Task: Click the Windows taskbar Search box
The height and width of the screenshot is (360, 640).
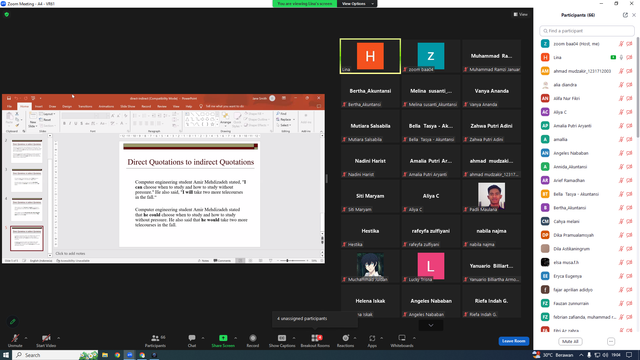Action: coord(56,355)
